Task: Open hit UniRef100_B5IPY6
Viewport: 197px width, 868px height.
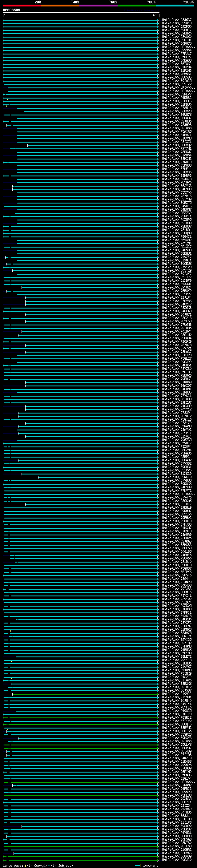Action: [x=177, y=572]
